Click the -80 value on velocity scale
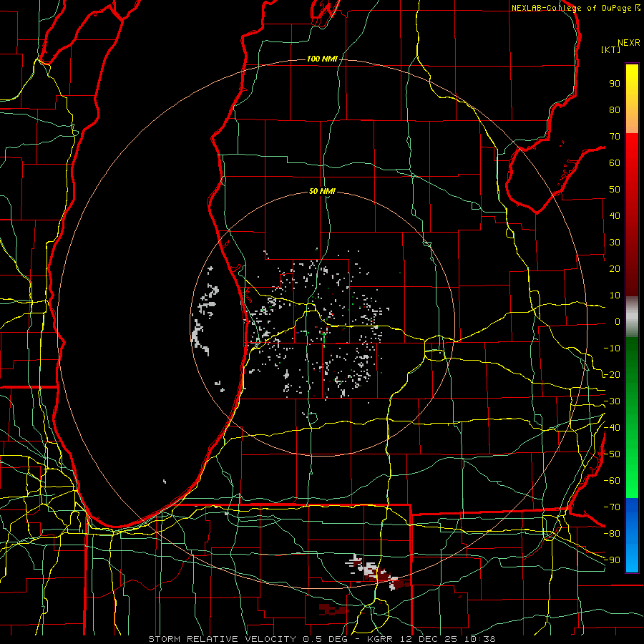The height and width of the screenshot is (644, 644). [x=612, y=534]
